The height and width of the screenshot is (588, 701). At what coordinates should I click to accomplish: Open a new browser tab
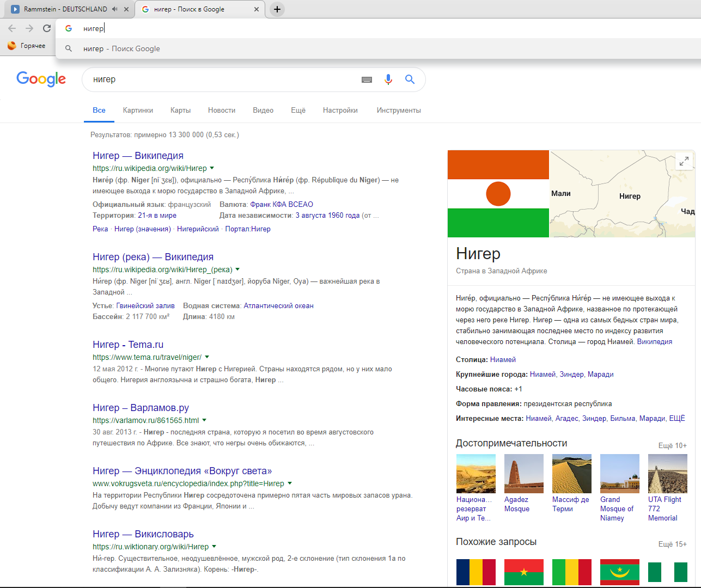[x=277, y=9]
